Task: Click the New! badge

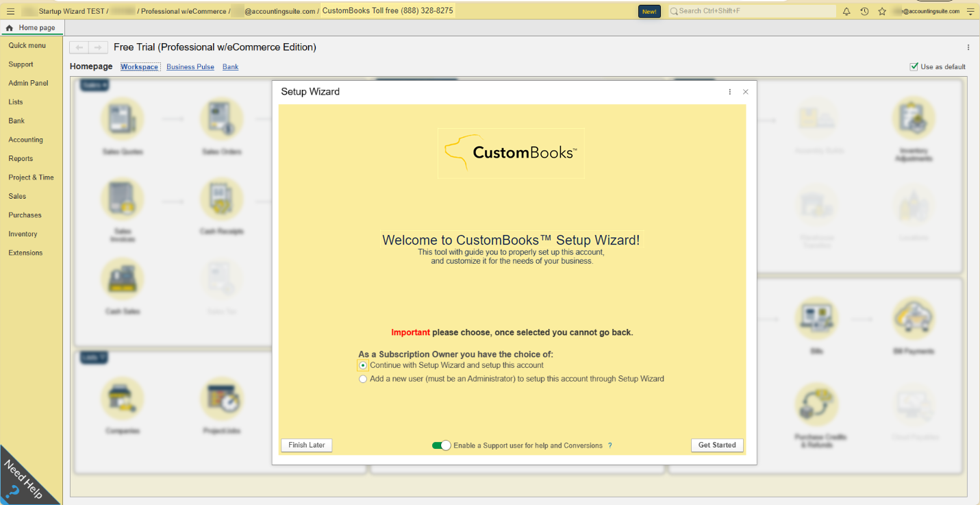Action: [649, 11]
